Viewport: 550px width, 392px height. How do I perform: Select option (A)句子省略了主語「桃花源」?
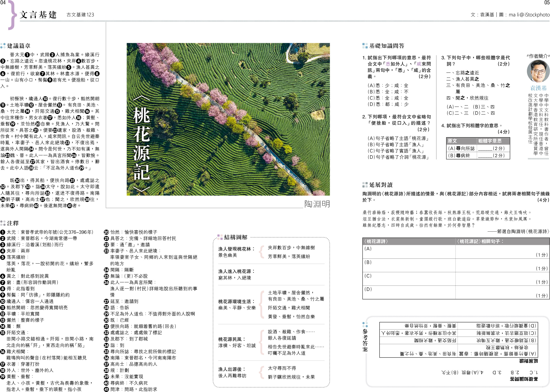tap(398, 138)
